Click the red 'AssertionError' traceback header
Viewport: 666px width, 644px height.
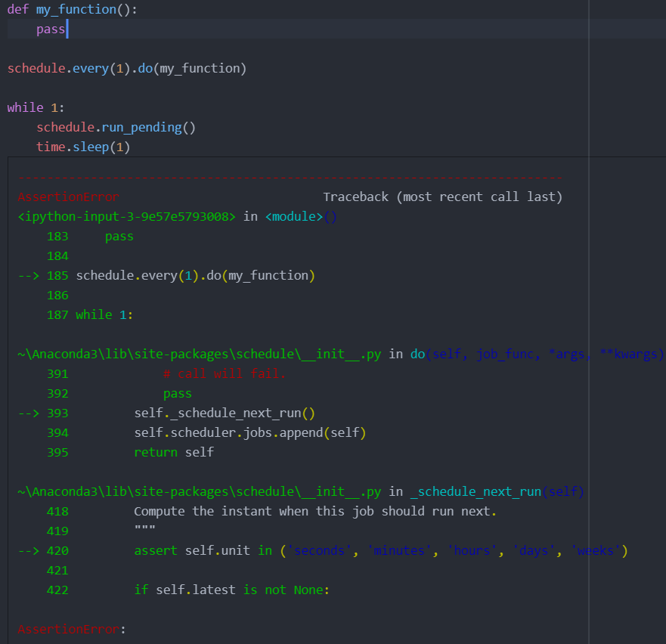68,197
